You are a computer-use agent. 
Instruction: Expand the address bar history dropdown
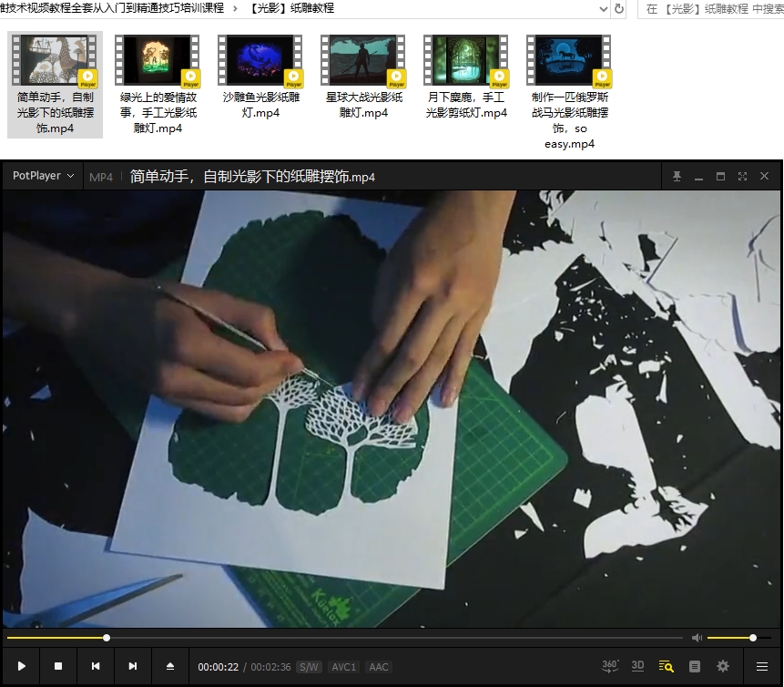point(602,9)
